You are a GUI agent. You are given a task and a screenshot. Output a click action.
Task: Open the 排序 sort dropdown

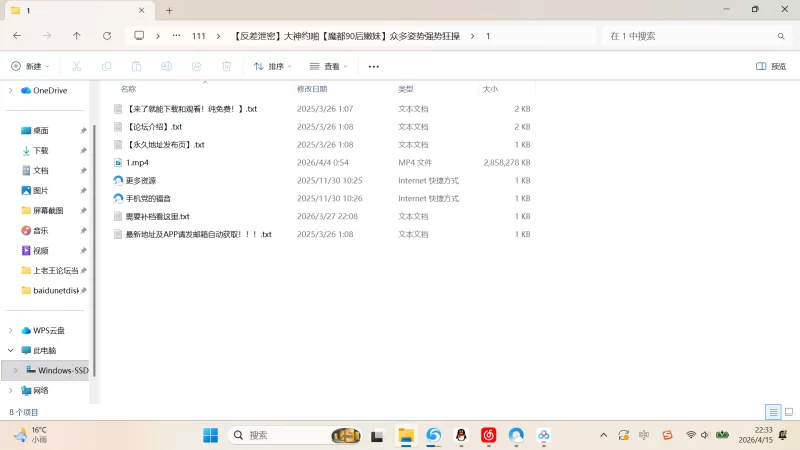pyautogui.click(x=272, y=66)
